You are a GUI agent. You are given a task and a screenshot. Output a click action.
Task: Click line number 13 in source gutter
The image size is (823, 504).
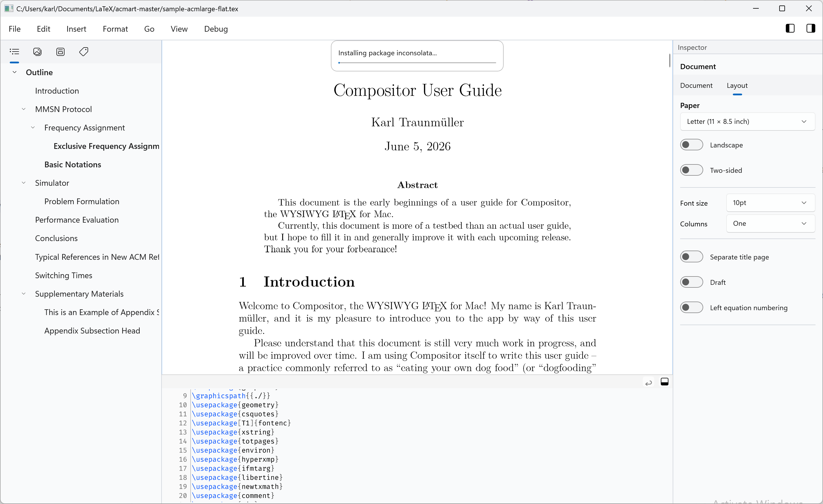point(183,432)
